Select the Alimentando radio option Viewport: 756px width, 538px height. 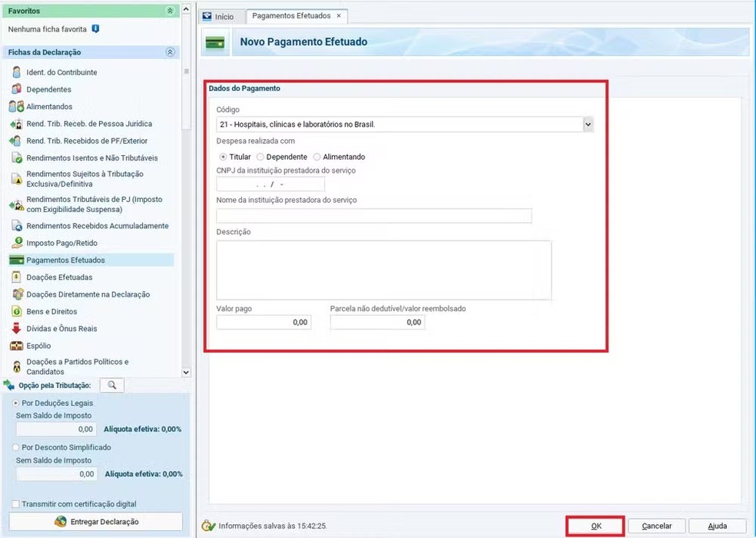pyautogui.click(x=317, y=157)
